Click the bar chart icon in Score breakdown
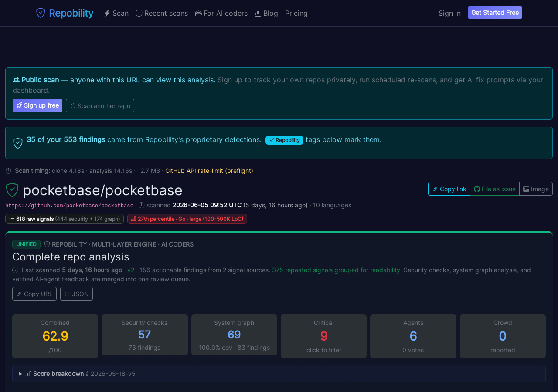 (28, 374)
